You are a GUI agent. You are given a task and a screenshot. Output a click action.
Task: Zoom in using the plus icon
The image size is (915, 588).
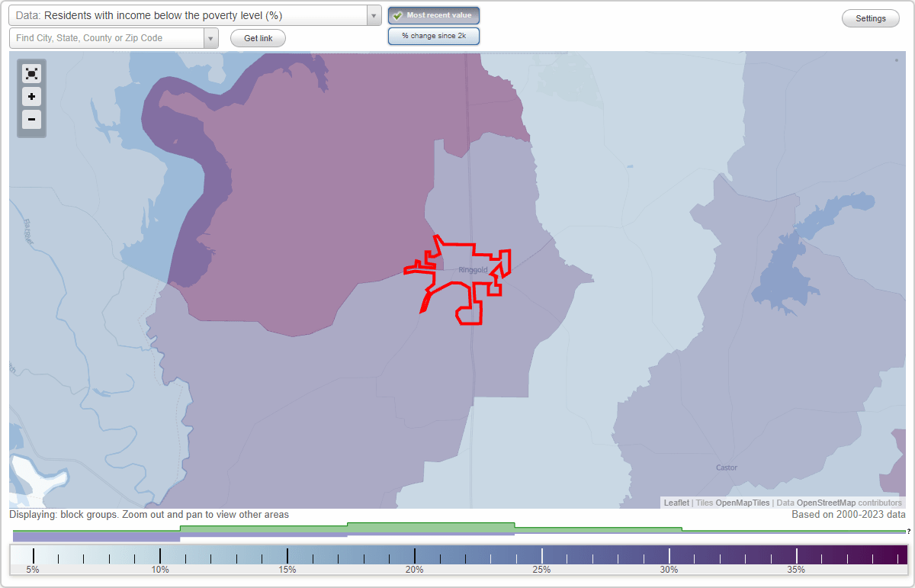[x=31, y=97]
